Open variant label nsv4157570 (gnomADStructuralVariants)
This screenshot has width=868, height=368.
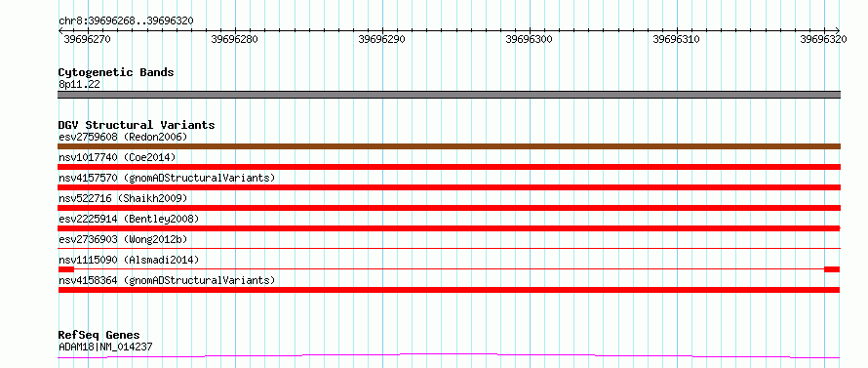[x=167, y=178]
